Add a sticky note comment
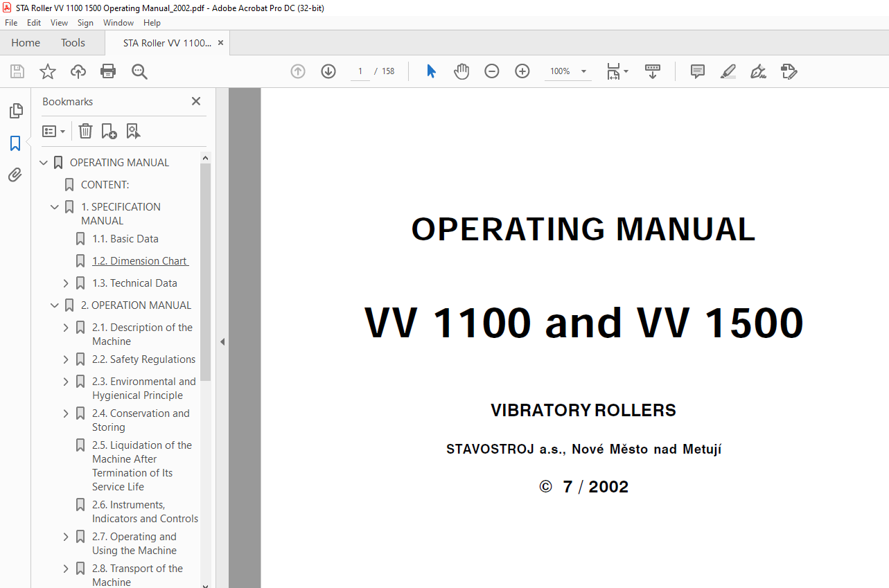The image size is (889, 588). [698, 71]
